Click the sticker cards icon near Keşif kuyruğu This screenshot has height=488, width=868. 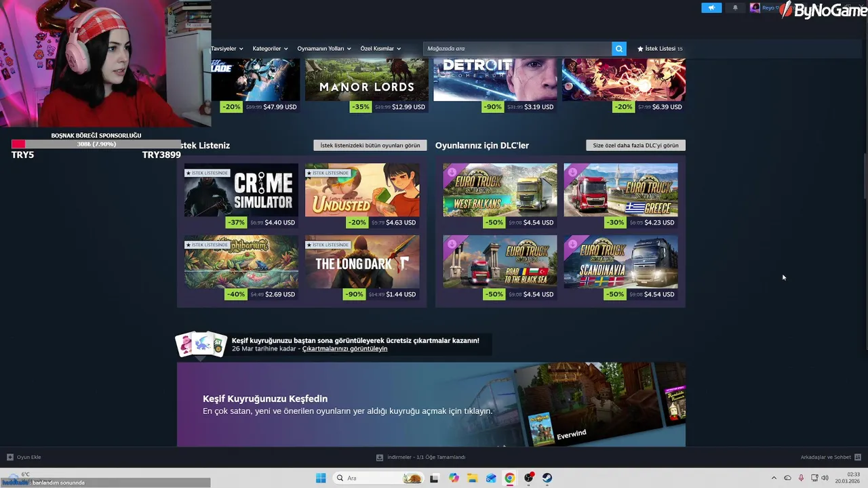tap(201, 345)
